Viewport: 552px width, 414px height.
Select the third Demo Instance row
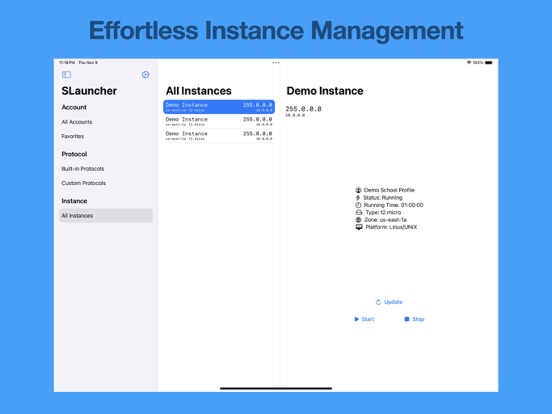pyautogui.click(x=219, y=136)
